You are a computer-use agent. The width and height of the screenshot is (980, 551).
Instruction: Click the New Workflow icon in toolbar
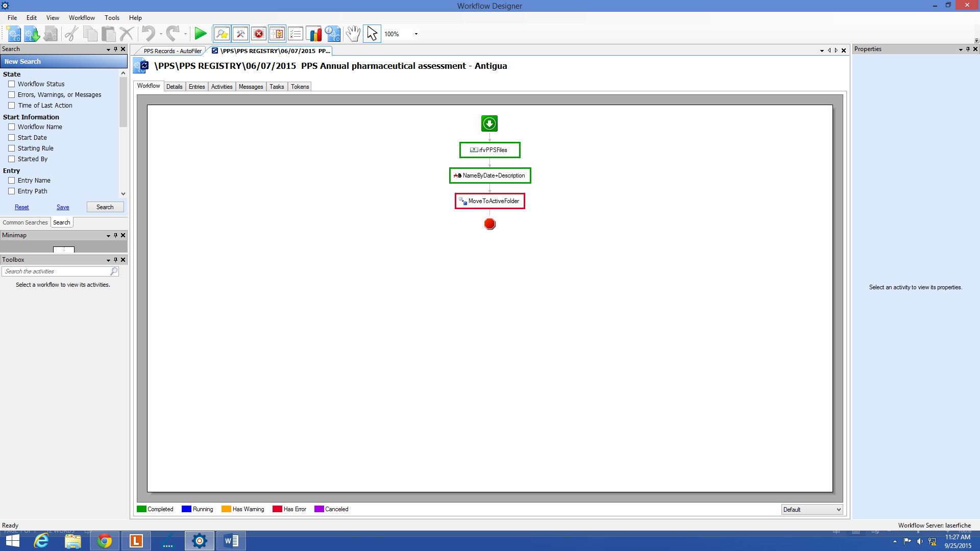(x=14, y=34)
